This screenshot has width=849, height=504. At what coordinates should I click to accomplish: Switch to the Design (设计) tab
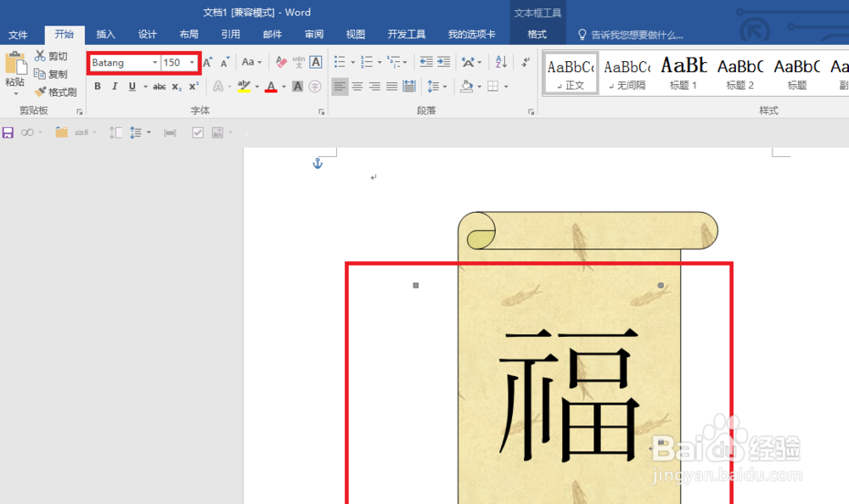[x=147, y=35]
